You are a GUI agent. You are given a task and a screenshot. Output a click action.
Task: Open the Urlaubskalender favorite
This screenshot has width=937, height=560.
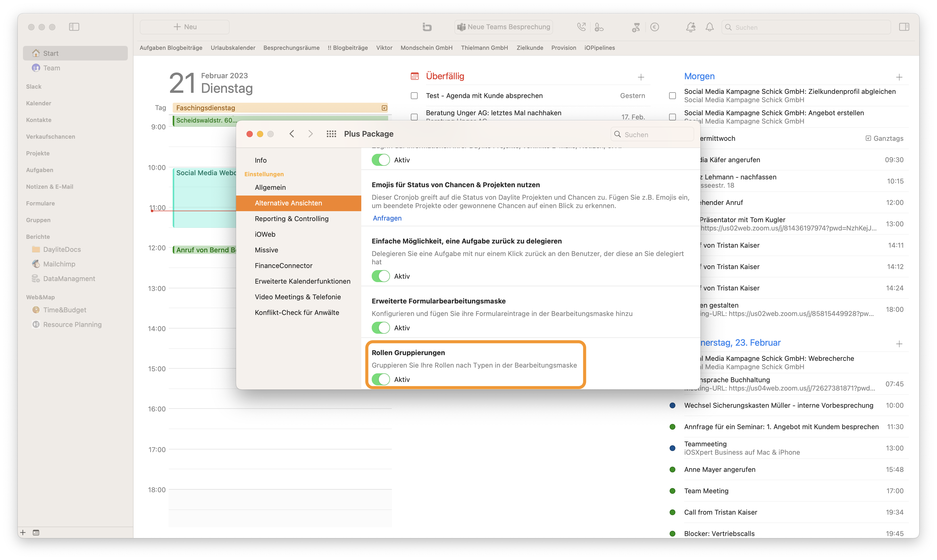(233, 47)
